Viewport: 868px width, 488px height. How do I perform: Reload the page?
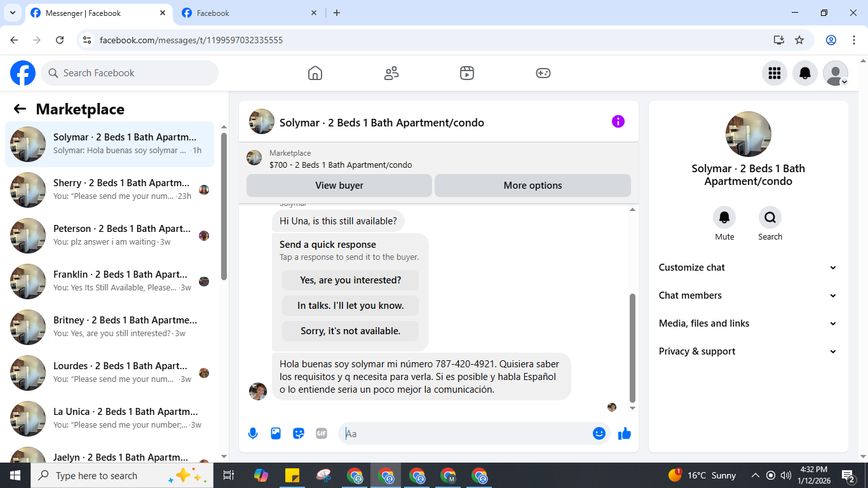pyautogui.click(x=60, y=40)
